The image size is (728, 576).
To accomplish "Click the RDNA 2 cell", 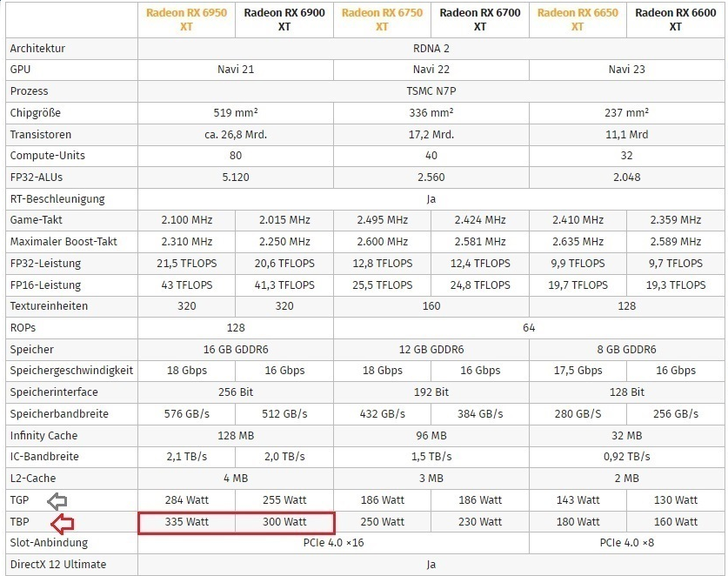I will (x=431, y=49).
